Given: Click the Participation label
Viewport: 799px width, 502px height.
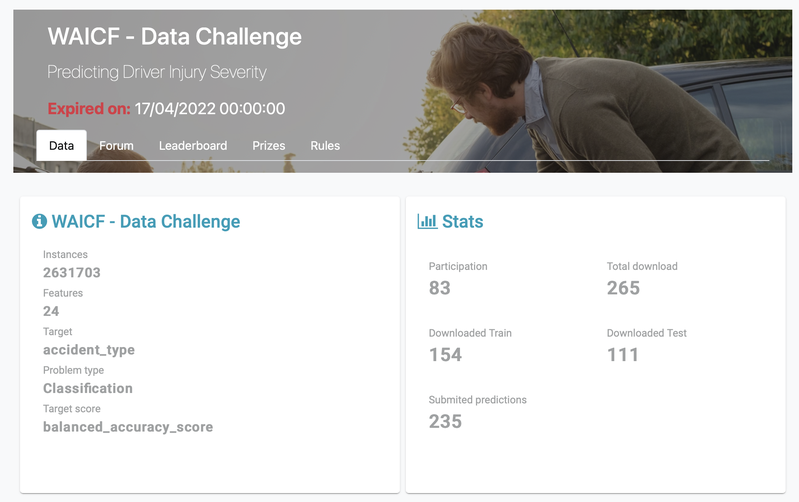Looking at the screenshot, I should point(458,266).
